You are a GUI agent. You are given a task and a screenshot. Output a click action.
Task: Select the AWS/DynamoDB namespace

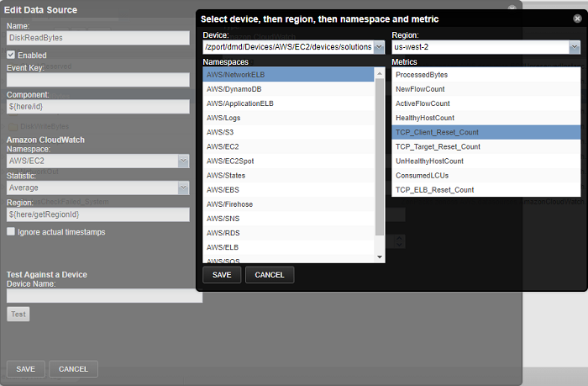[288, 89]
